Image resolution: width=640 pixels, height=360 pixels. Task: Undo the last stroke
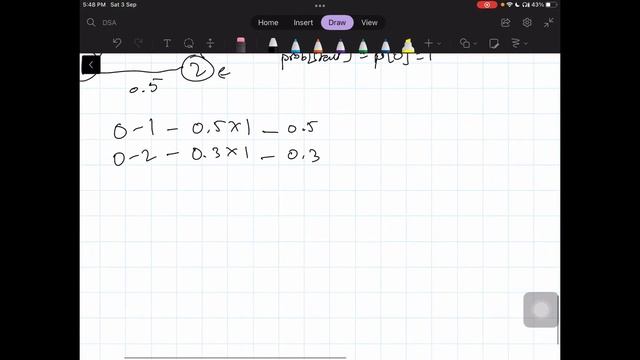(x=117, y=43)
